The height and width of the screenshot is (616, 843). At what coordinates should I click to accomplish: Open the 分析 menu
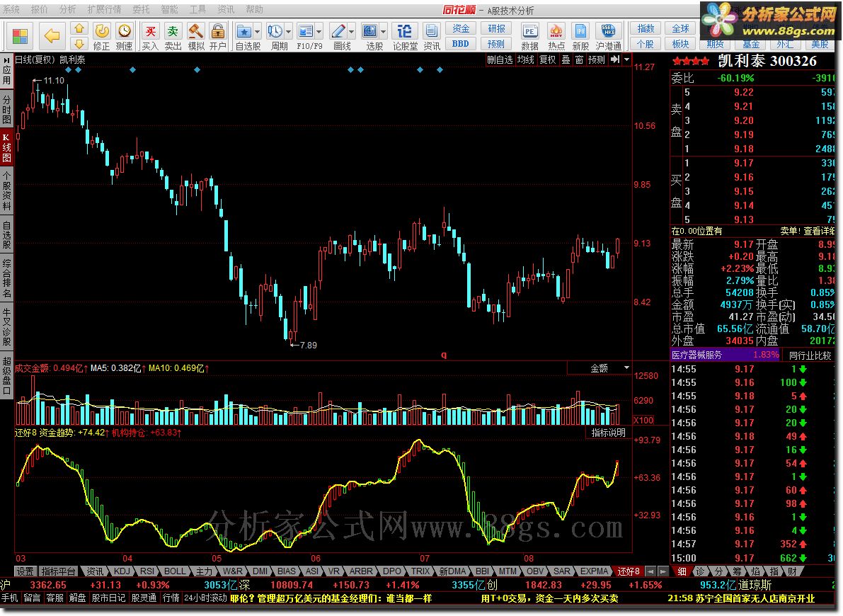coord(68,9)
